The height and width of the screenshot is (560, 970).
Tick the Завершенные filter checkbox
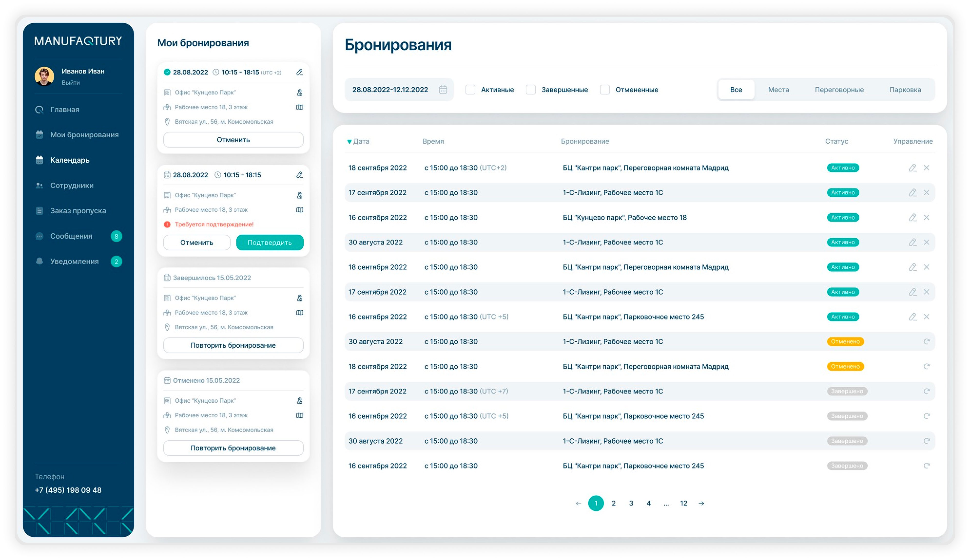tap(530, 90)
